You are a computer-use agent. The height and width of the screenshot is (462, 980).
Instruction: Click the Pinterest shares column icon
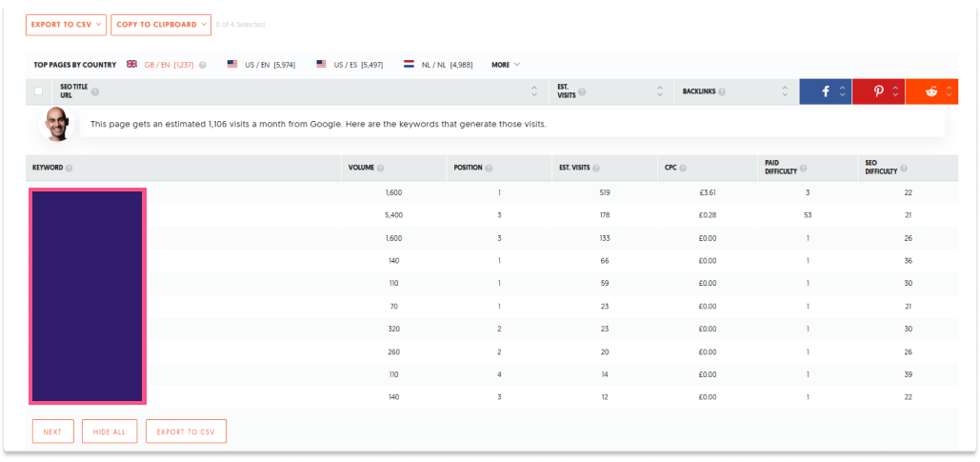coord(878,91)
